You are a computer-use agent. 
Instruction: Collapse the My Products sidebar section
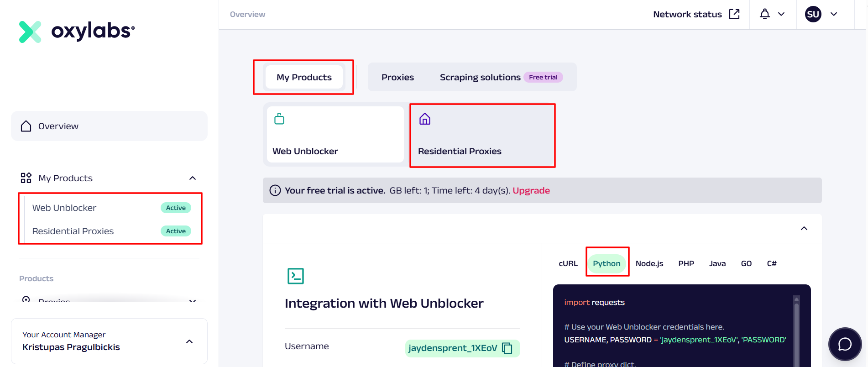point(193,178)
